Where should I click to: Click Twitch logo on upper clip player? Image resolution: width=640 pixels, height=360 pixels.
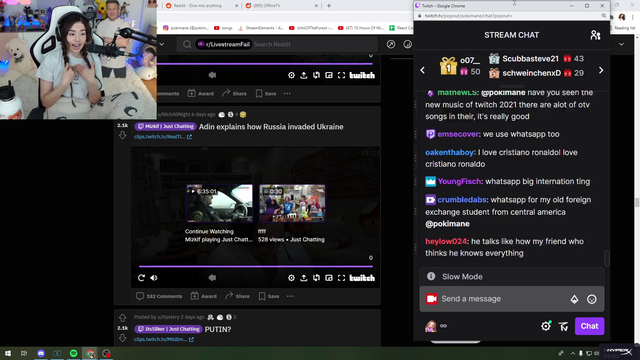coord(362,75)
